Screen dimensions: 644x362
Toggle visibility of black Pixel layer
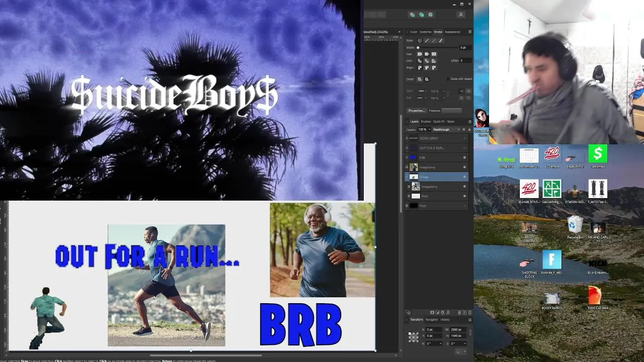[x=464, y=206]
